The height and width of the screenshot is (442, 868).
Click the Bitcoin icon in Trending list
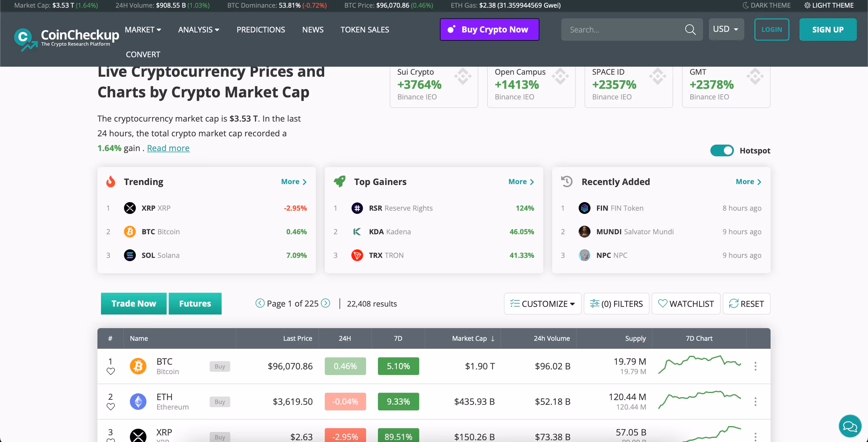[130, 232]
